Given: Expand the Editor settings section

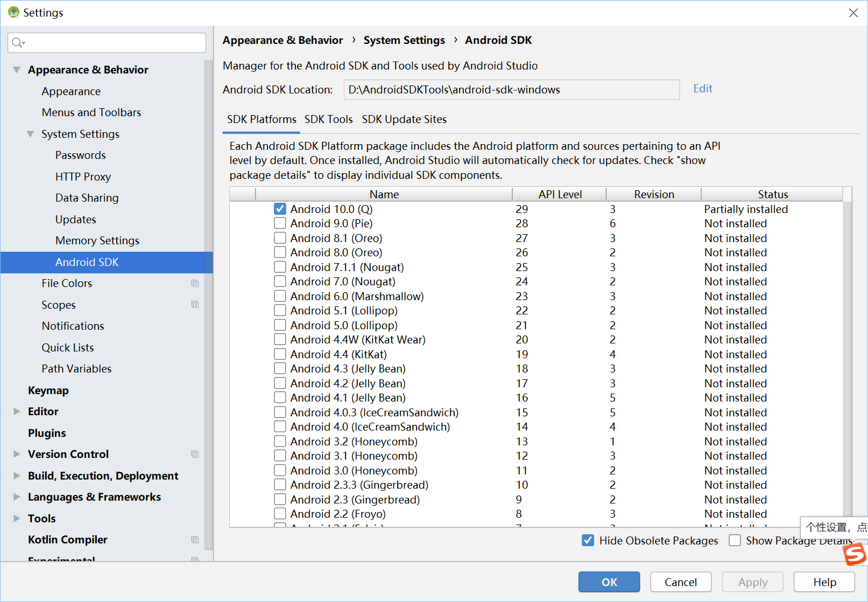Looking at the screenshot, I should (x=17, y=412).
